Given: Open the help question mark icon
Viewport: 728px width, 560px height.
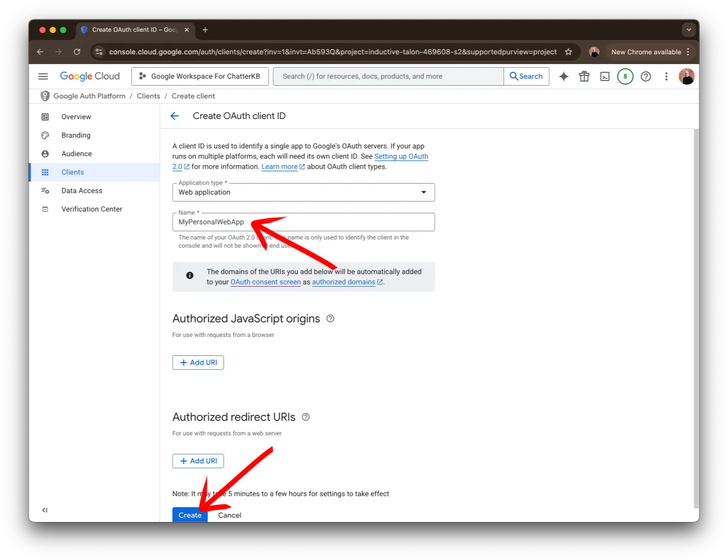Looking at the screenshot, I should [646, 76].
